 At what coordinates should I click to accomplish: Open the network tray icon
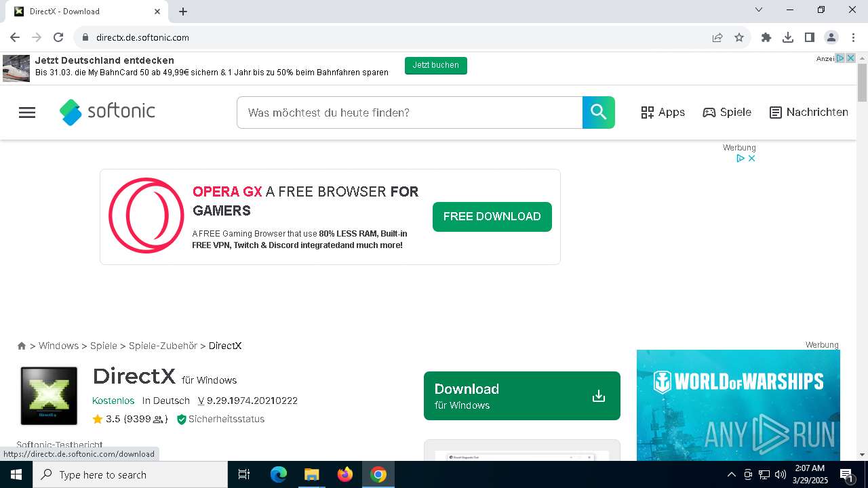[x=764, y=474]
